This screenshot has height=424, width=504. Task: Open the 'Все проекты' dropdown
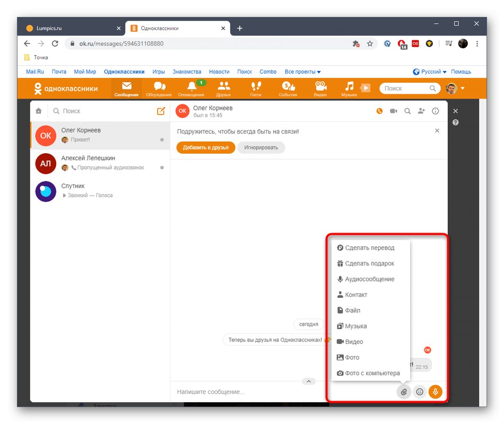point(302,72)
